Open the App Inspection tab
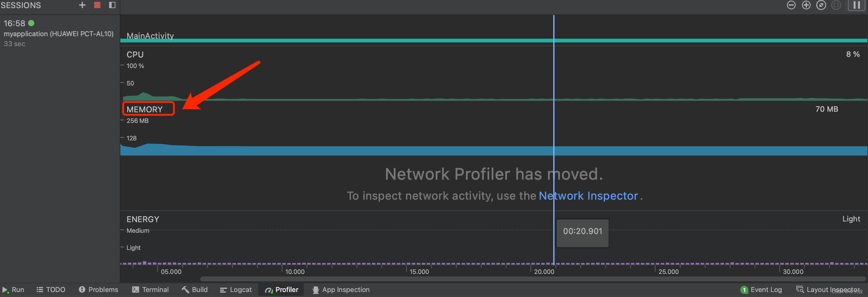 [341, 290]
